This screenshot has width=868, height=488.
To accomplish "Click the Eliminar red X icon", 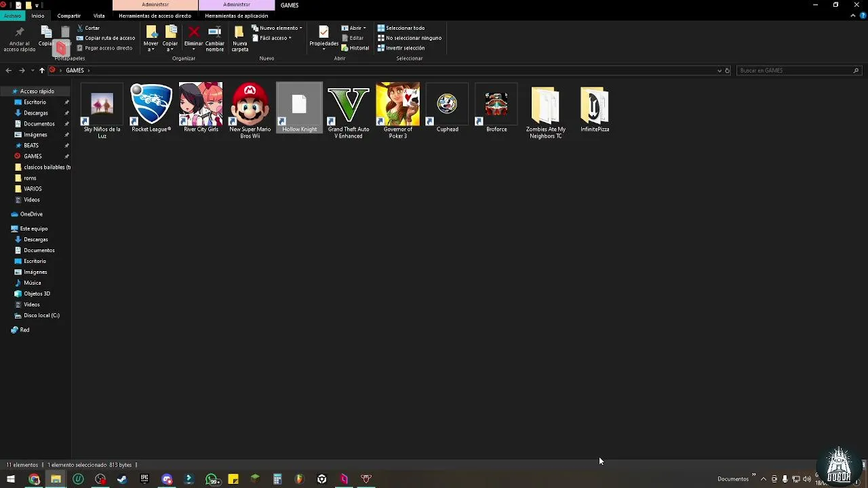I will pos(194,32).
